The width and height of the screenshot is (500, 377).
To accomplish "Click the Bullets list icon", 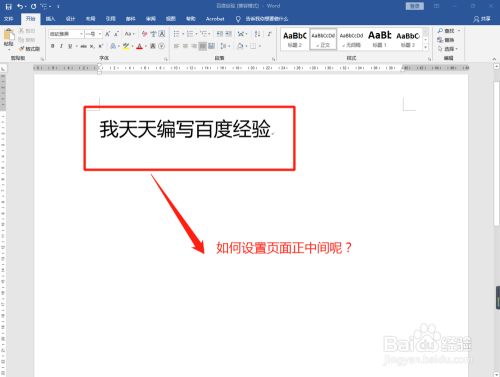I will point(177,34).
